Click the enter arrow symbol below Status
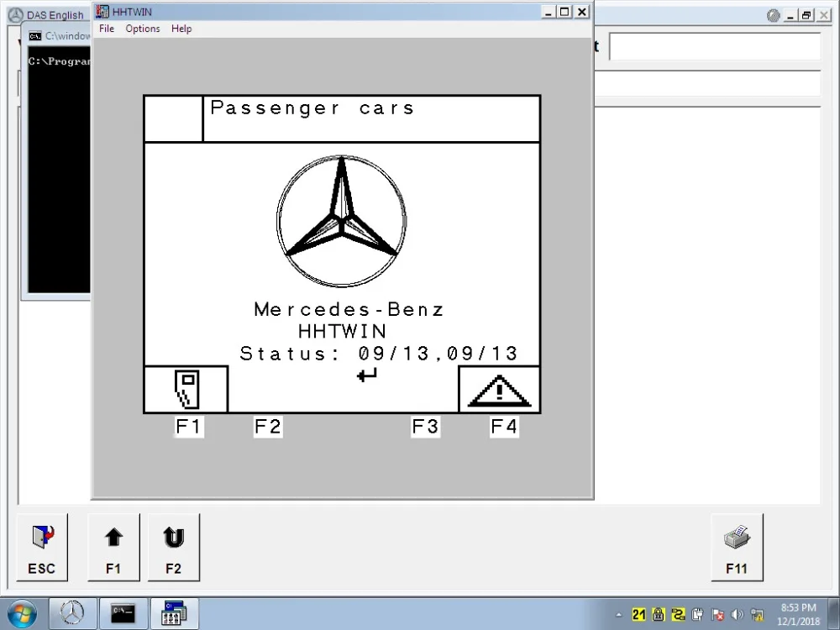 tap(367, 375)
